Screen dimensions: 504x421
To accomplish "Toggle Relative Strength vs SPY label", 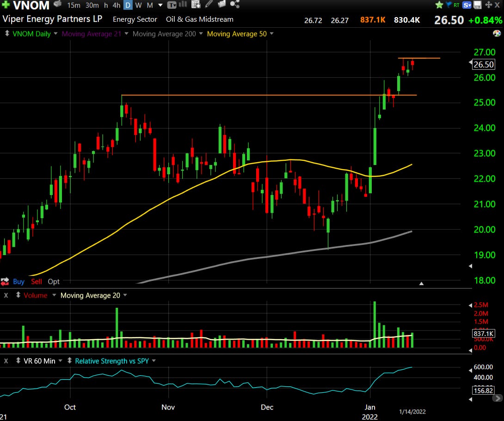I will [112, 361].
